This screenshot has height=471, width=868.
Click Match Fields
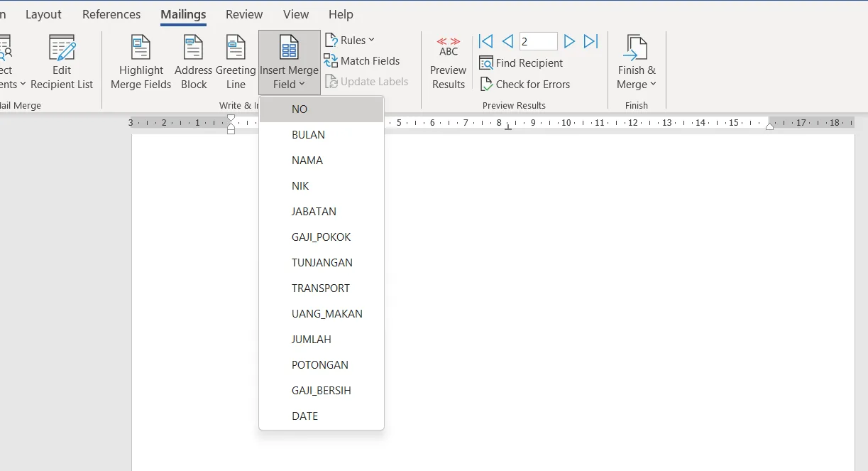(x=362, y=61)
